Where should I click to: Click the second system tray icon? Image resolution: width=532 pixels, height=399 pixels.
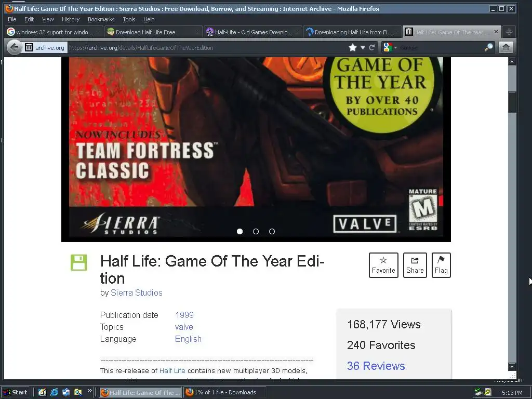pyautogui.click(x=488, y=392)
